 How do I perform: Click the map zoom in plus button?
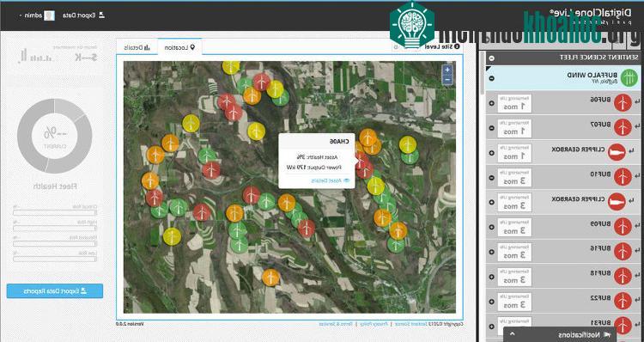[x=447, y=70]
